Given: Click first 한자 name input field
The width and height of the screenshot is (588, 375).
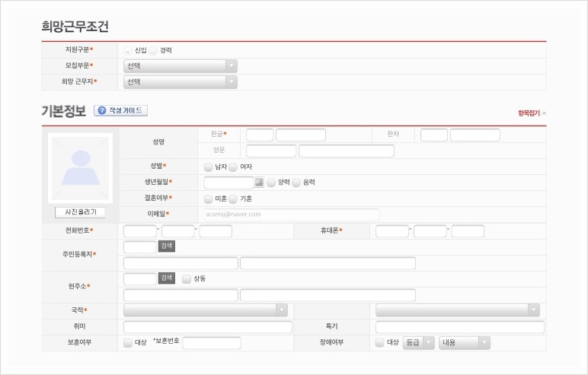Looking at the screenshot, I should pos(434,135).
